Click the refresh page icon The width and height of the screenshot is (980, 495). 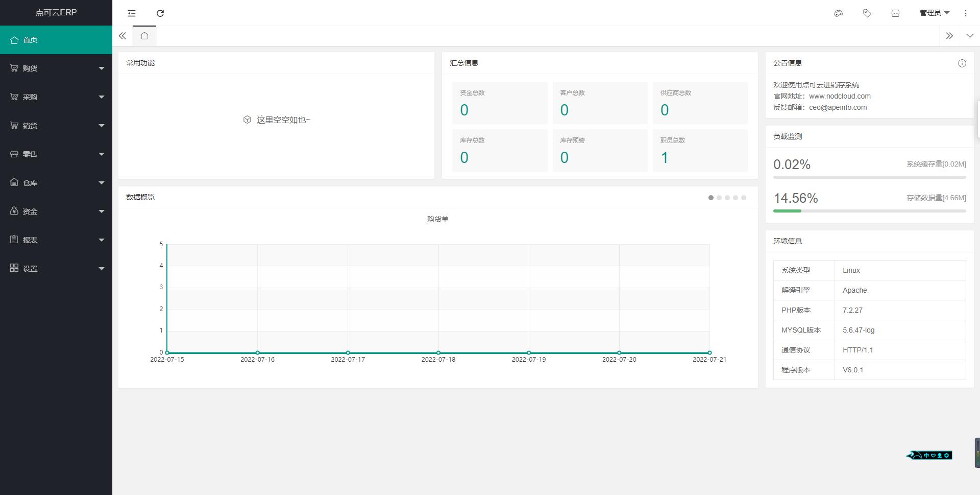click(x=160, y=13)
